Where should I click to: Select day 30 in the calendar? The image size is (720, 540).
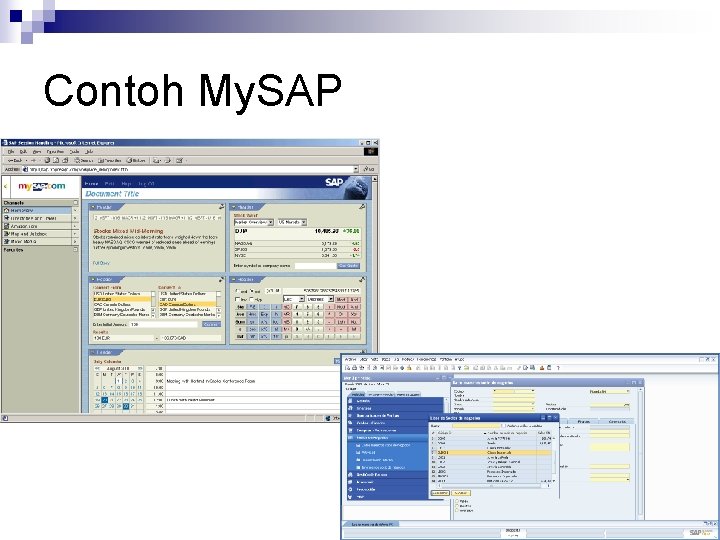click(x=126, y=406)
